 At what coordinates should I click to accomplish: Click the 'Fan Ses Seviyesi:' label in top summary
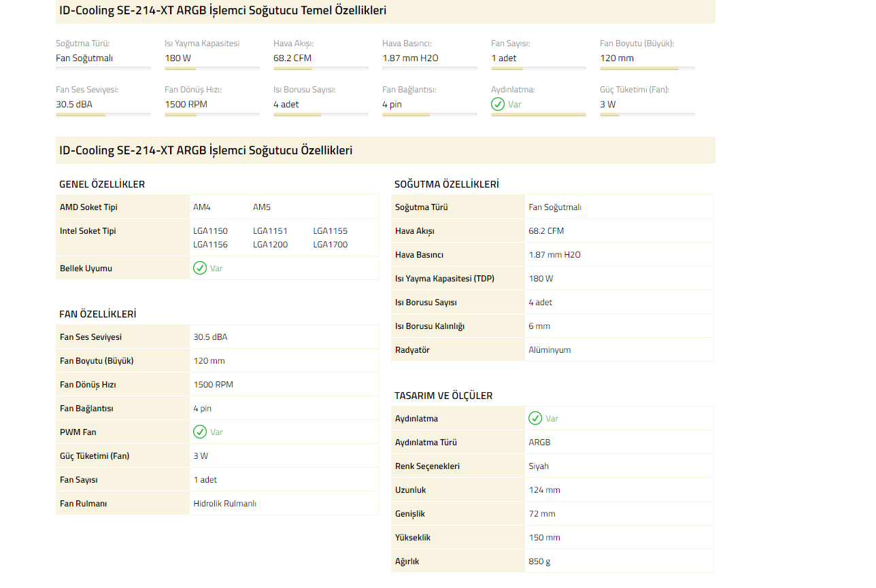(x=87, y=89)
